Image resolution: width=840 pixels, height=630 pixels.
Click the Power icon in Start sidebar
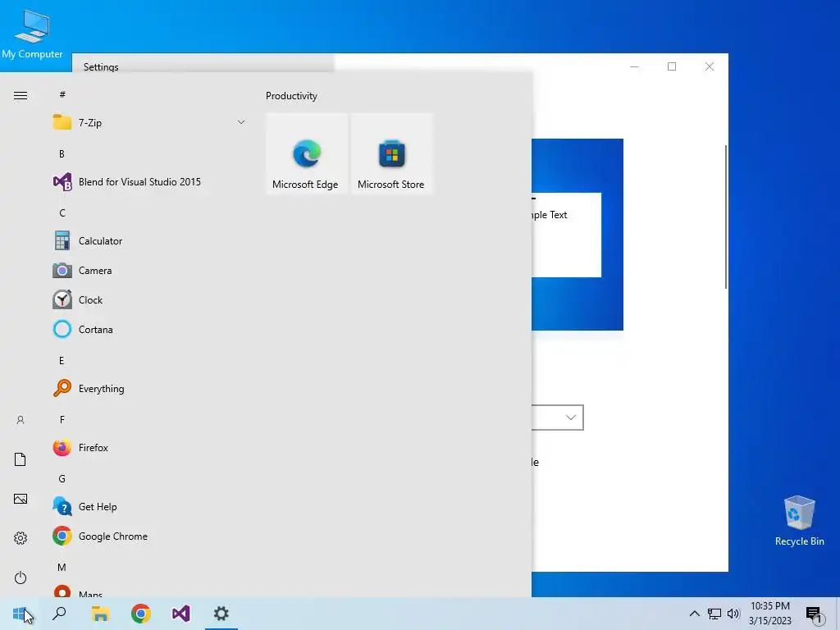(21, 577)
